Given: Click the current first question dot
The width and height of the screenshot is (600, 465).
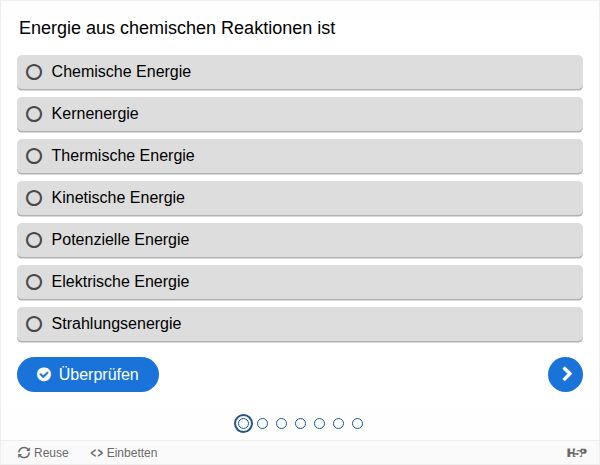Looking at the screenshot, I should [243, 423].
